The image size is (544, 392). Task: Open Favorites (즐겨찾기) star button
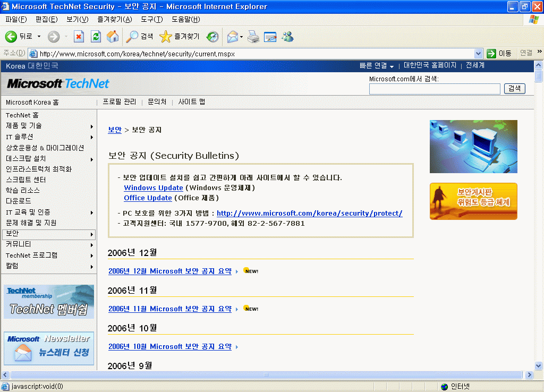pos(180,37)
